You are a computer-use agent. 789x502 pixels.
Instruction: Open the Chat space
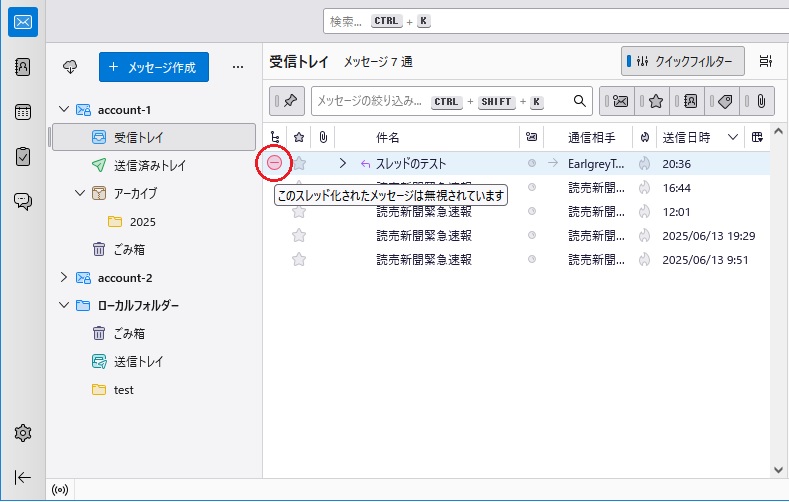click(x=22, y=201)
